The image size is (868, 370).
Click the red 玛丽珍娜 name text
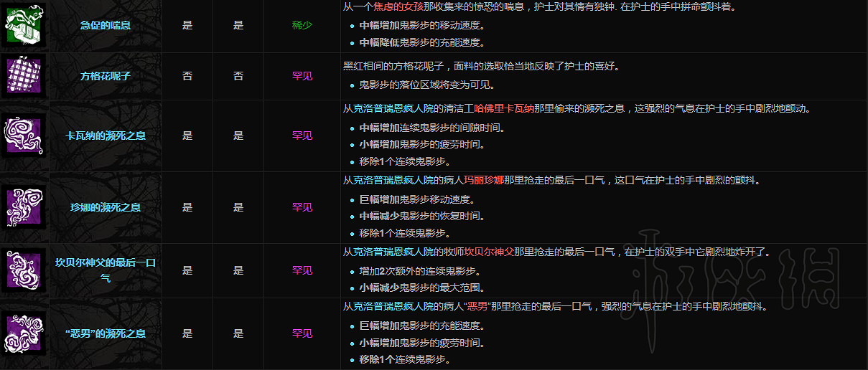pyautogui.click(x=485, y=181)
